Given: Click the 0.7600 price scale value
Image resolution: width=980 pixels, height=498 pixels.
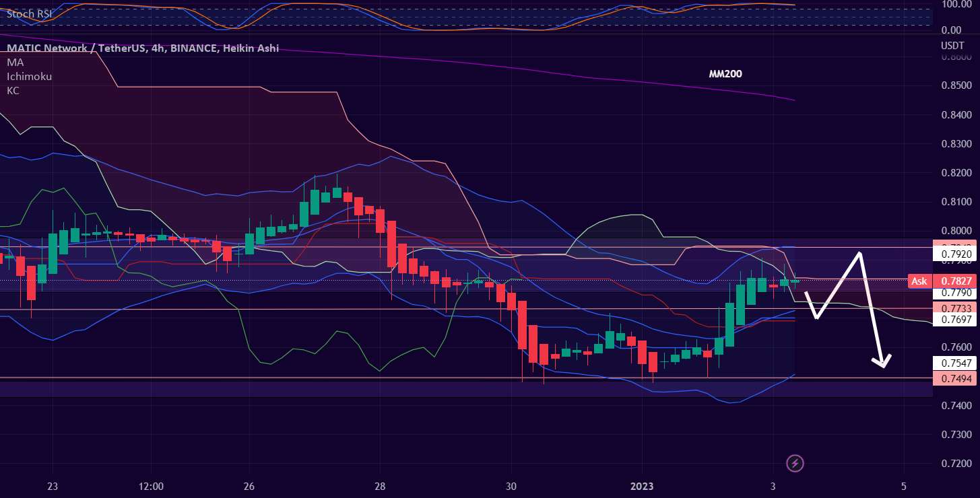Looking at the screenshot, I should [x=955, y=347].
